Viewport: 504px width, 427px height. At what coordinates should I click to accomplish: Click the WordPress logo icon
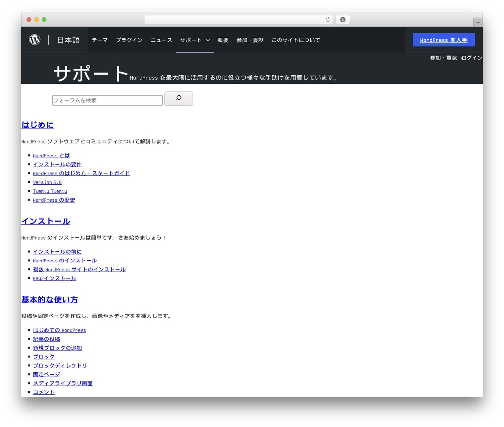(35, 40)
